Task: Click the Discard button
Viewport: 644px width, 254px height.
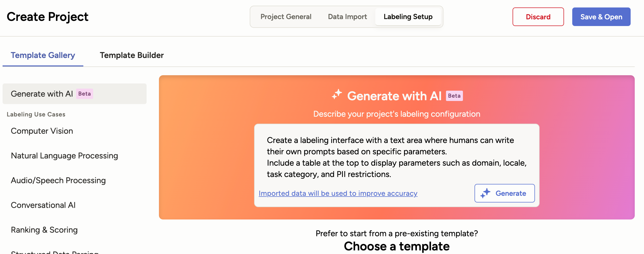Action: pyautogui.click(x=538, y=17)
